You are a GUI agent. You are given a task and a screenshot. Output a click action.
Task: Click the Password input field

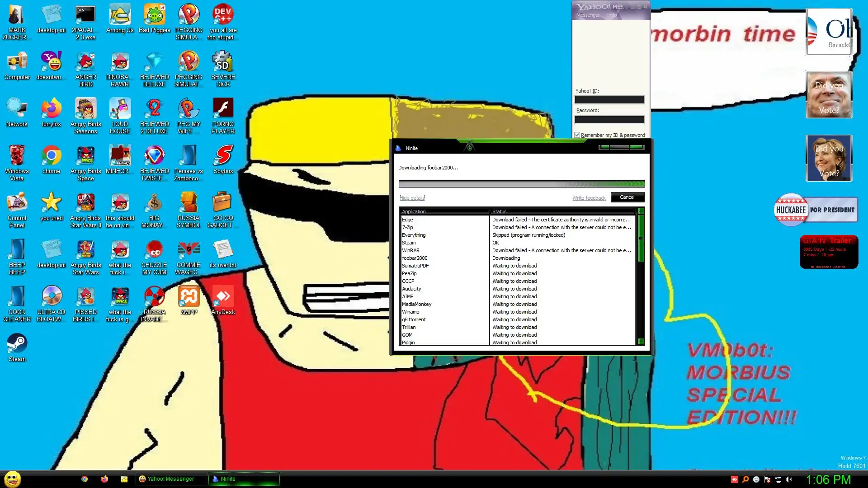pyautogui.click(x=609, y=120)
